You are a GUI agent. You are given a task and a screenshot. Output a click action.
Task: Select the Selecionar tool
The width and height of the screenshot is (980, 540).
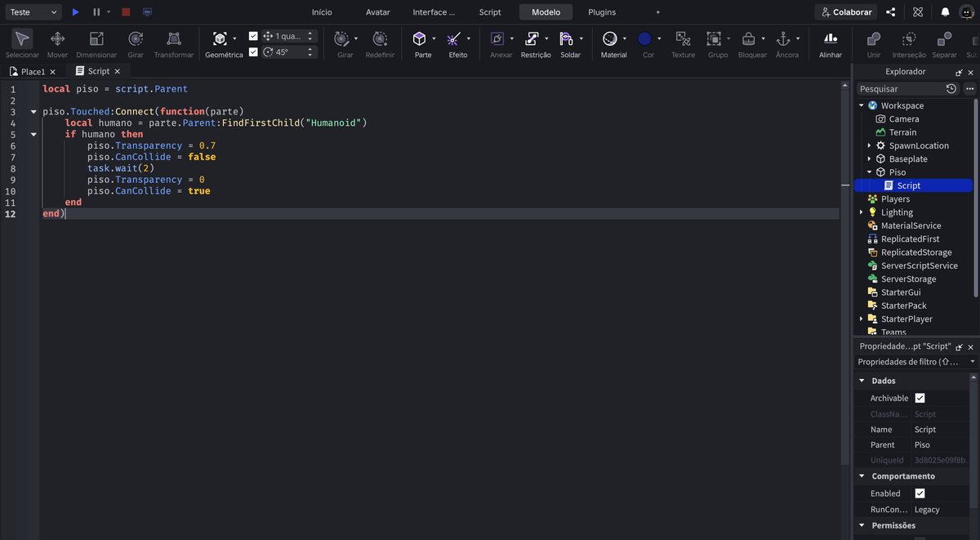click(x=22, y=43)
